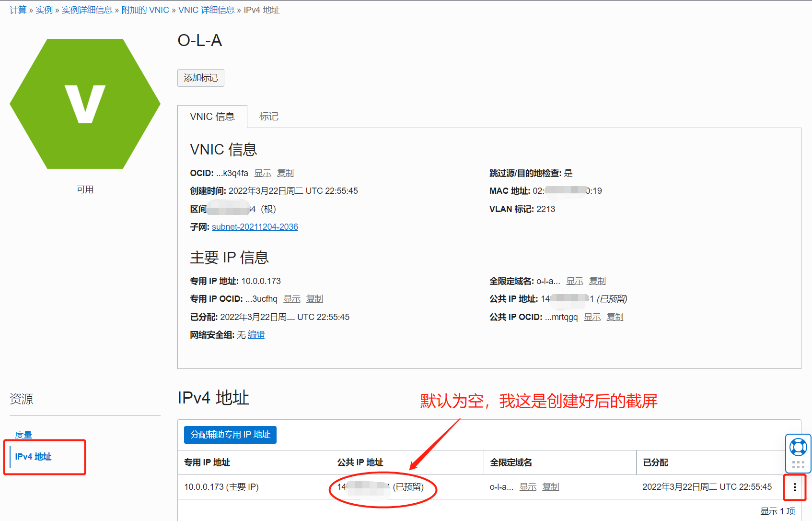Viewport: 812px width, 521px height.
Task: Click 专用 IP 地址 value 10.0.0.173
Action: pos(261,281)
